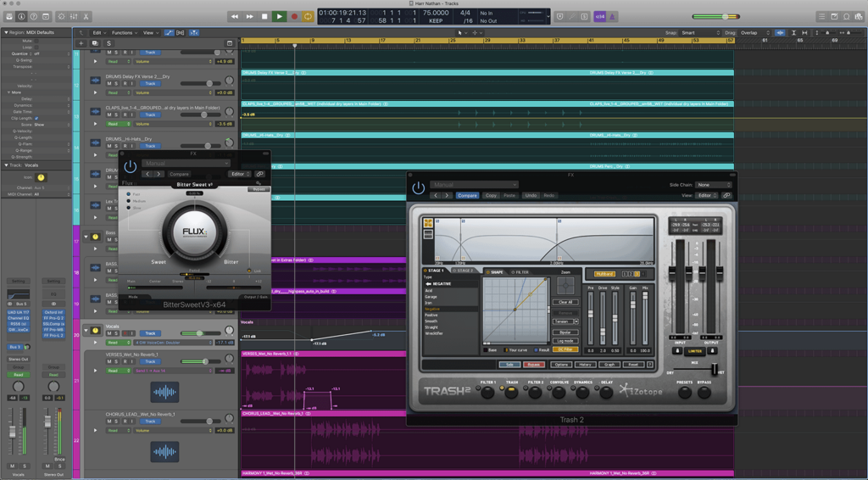Toggle the yellow Cycle mode button

tap(309, 17)
